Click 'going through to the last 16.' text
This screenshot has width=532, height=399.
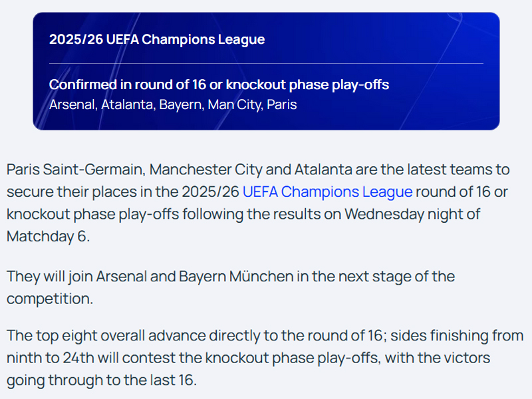click(x=102, y=381)
